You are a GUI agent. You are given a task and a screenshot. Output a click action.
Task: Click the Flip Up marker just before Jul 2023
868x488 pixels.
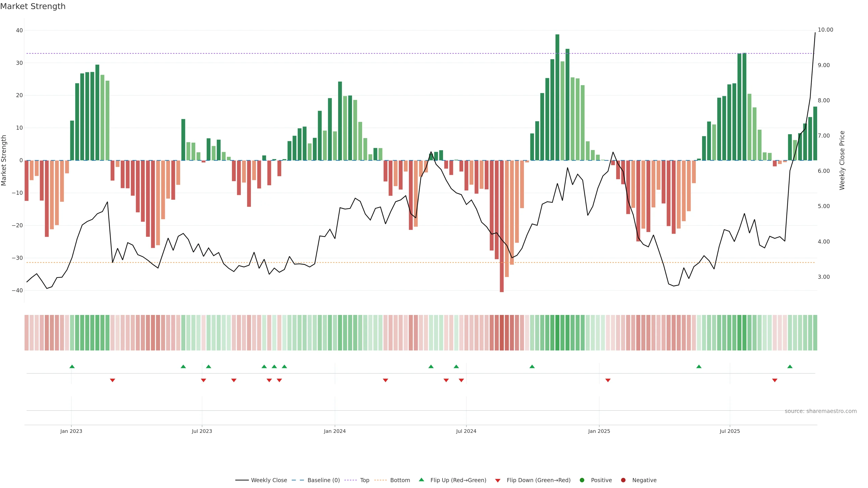(183, 366)
